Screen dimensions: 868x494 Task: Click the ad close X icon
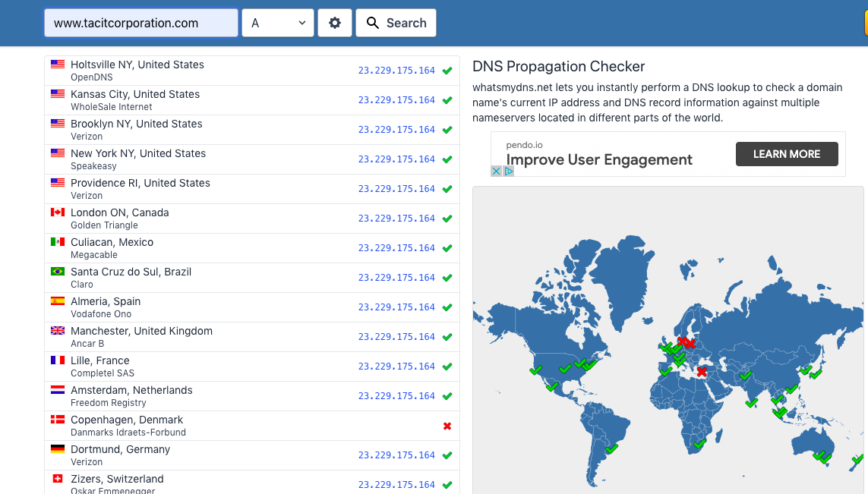click(x=496, y=171)
